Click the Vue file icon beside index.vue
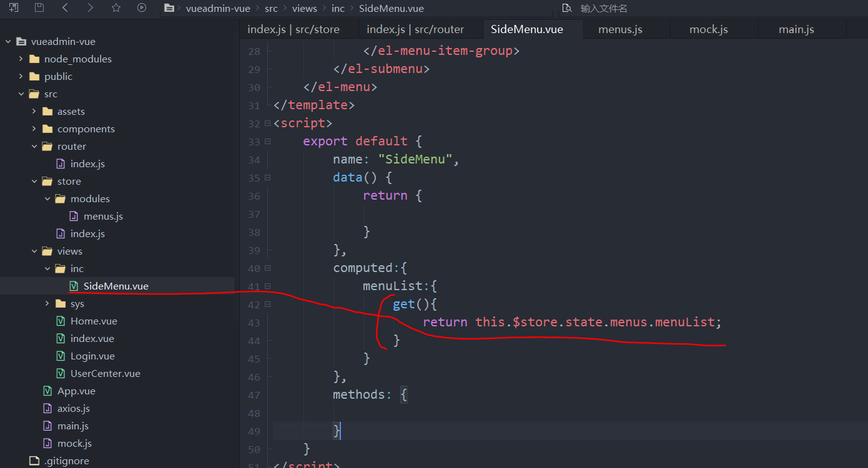The image size is (868, 468). (61, 339)
